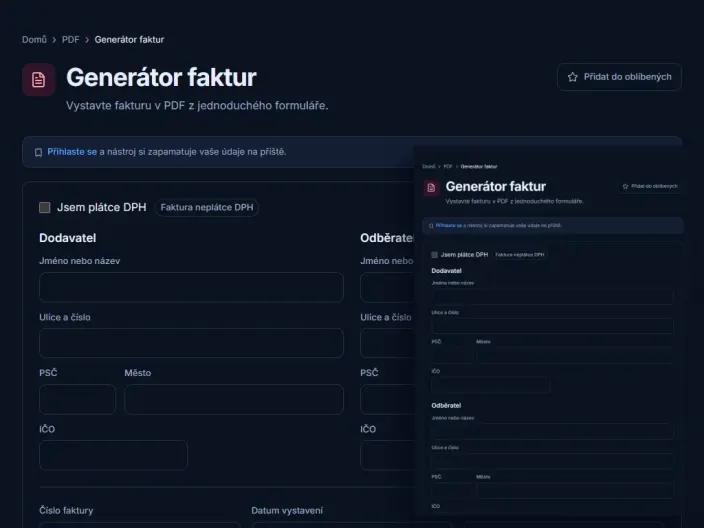Click the Dodavatel section heading
The width and height of the screenshot is (704, 528).
click(68, 238)
